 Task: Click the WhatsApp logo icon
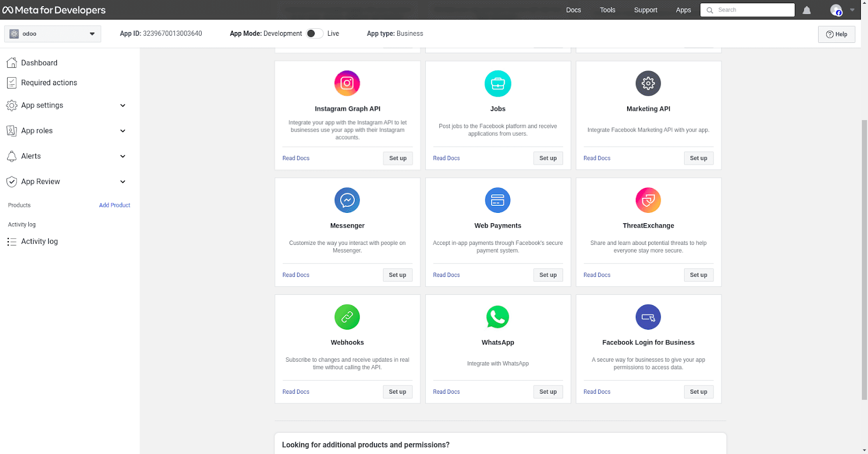pyautogui.click(x=498, y=317)
